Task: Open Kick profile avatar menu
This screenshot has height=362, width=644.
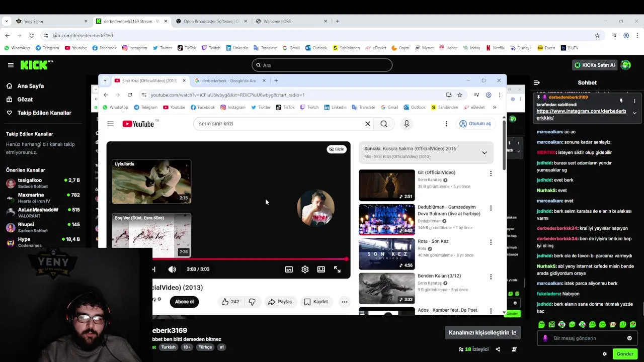Action: click(x=626, y=65)
